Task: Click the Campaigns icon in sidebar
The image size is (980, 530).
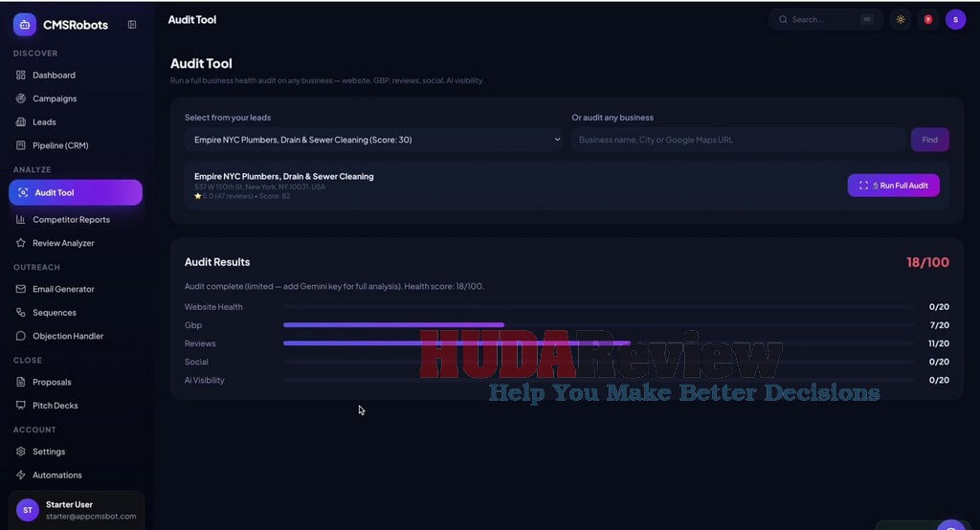Action: coord(21,99)
